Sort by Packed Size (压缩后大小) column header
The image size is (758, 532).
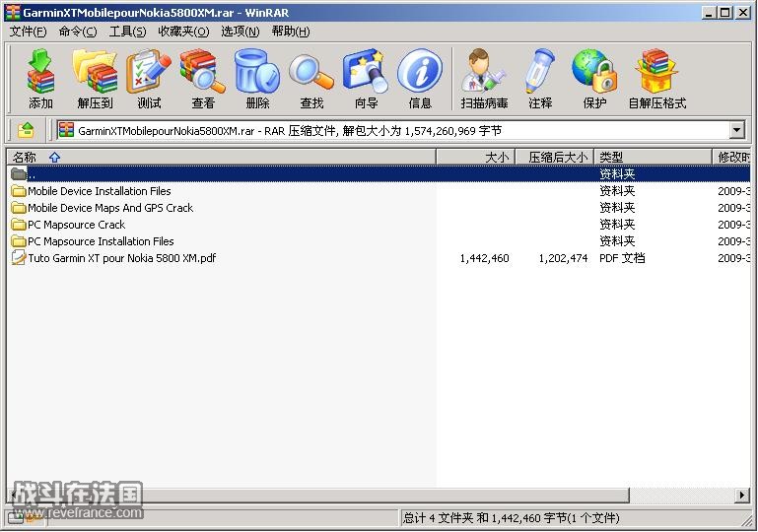[x=555, y=157]
